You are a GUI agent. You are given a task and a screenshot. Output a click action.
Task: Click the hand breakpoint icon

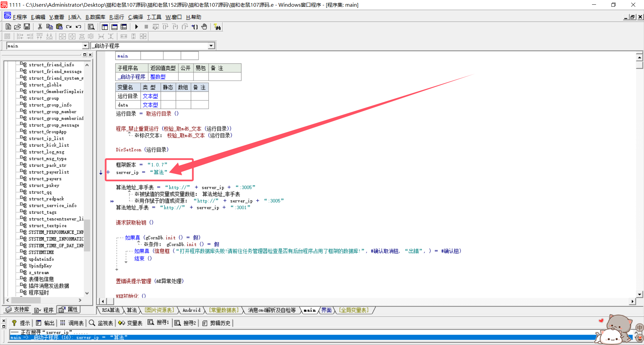click(x=204, y=27)
